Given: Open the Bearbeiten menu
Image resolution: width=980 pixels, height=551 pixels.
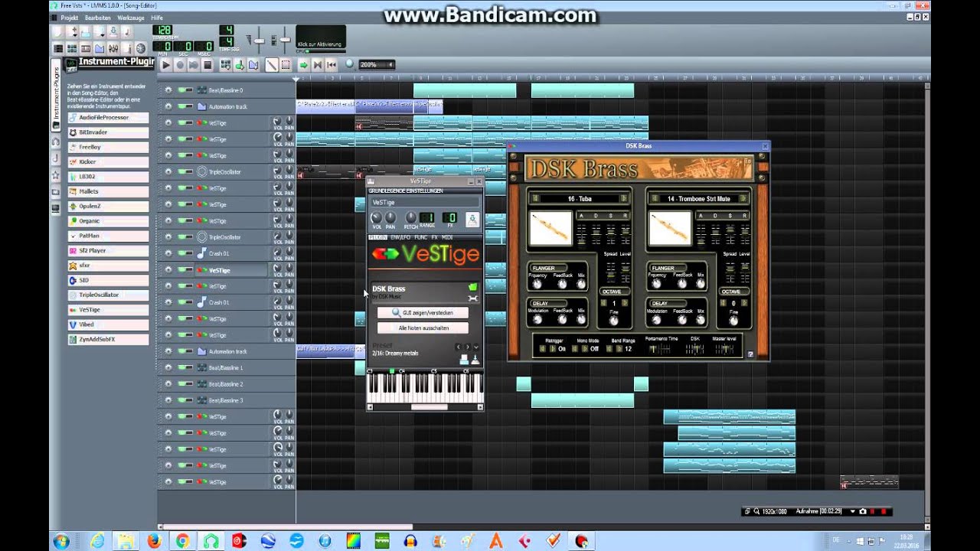Looking at the screenshot, I should (97, 17).
